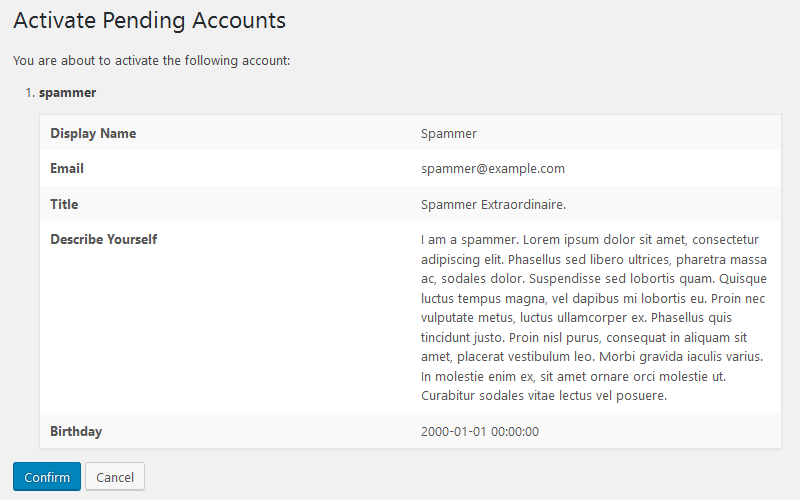Click the Title row label
This screenshot has height=500, width=800.
tap(64, 204)
